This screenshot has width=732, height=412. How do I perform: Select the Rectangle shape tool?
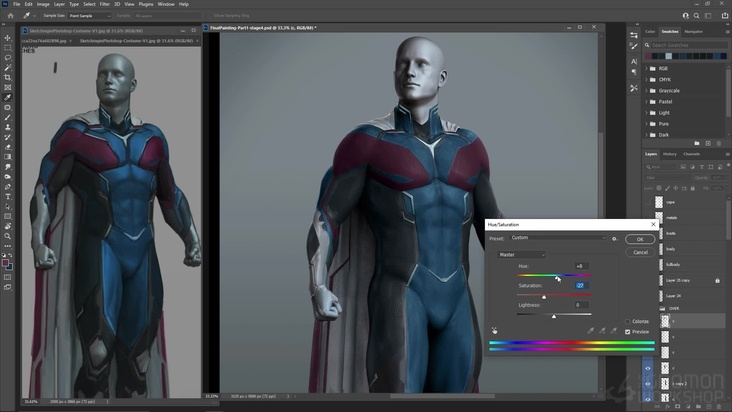7,216
